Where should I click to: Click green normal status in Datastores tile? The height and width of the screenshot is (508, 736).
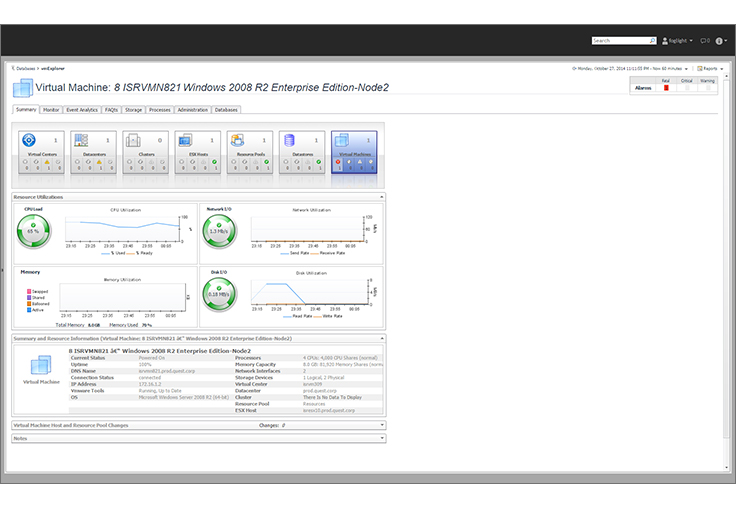coord(319,162)
